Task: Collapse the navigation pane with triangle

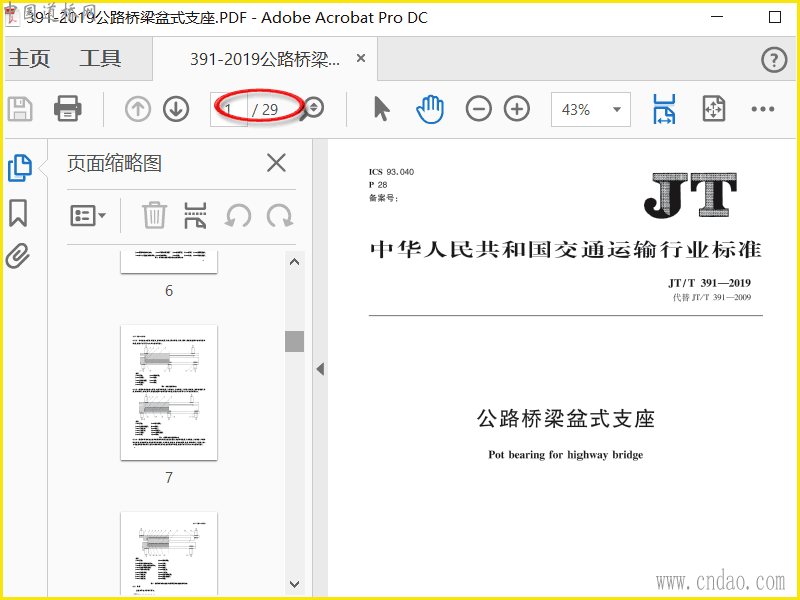Action: 320,369
